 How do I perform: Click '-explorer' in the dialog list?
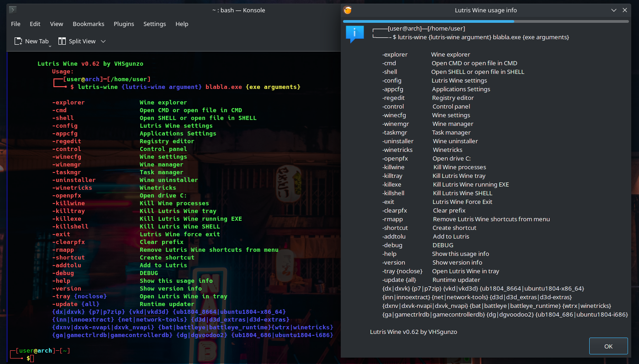pyautogui.click(x=395, y=54)
